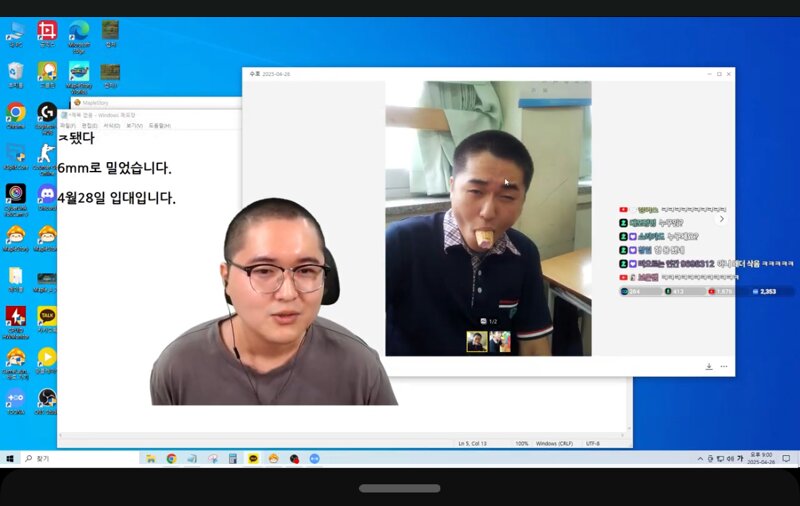Launch Google Chrome from the desktop
Screen dimensions: 800x506
[x=16, y=116]
